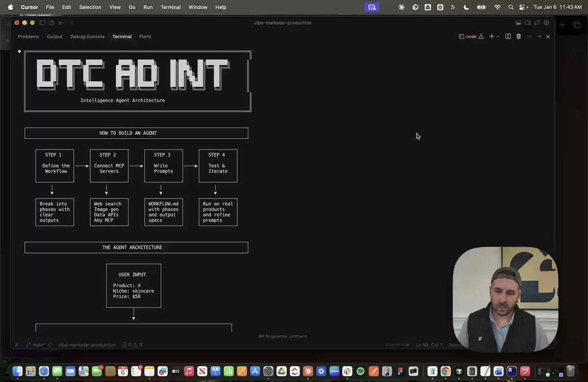This screenshot has width=588, height=382.
Task: Click the Intelligence Agent Architecture text
Action: (x=122, y=101)
